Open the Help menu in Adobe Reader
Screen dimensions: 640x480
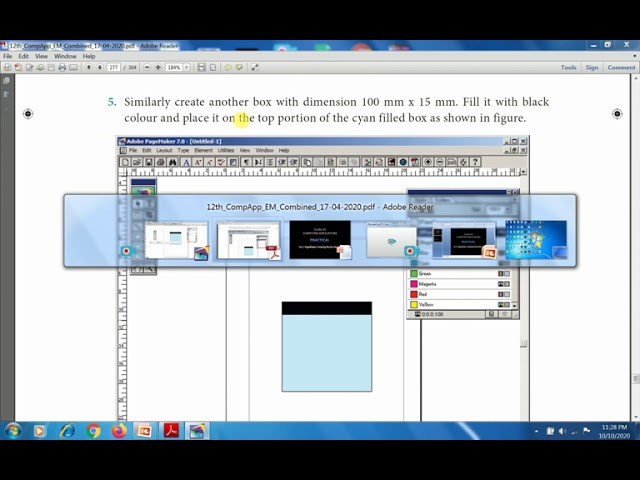tap(89, 56)
